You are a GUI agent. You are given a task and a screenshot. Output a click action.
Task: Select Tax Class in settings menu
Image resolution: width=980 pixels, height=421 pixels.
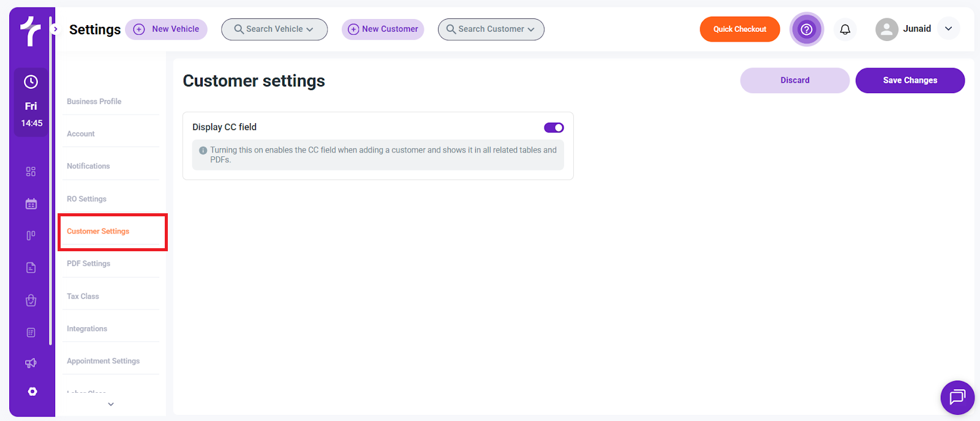pos(83,297)
